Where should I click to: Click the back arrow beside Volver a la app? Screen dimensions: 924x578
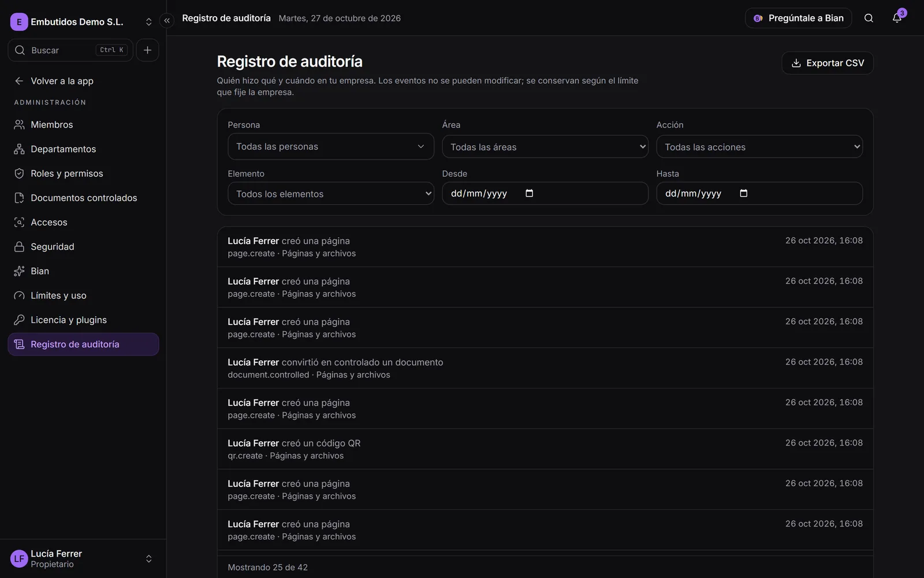coord(19,81)
